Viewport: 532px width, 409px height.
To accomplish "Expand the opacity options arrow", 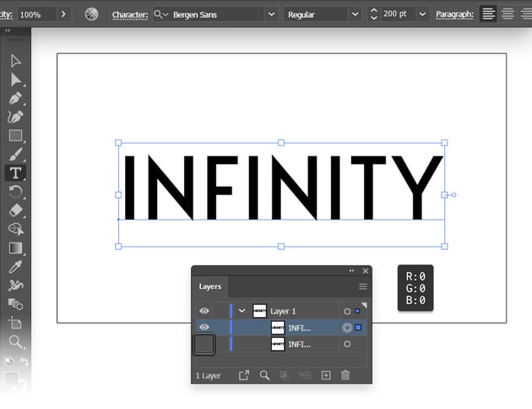I will (x=63, y=14).
